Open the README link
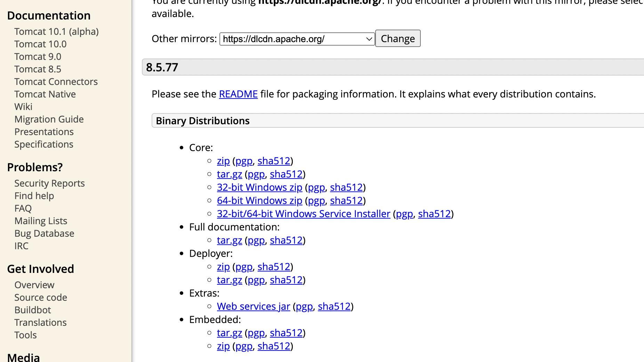Viewport: 644px width, 362px height. pyautogui.click(x=238, y=94)
